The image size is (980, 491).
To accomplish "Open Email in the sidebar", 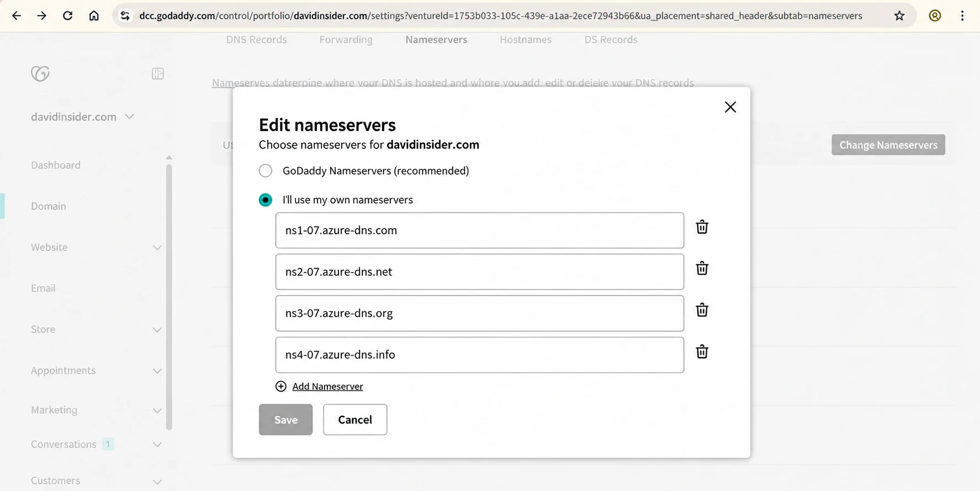I will 43,288.
